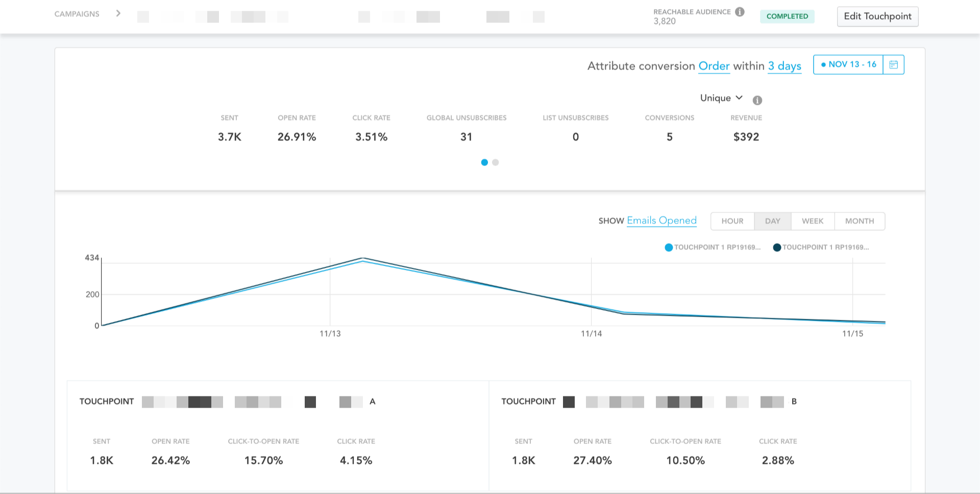Go to second metrics page dot
Image resolution: width=980 pixels, height=494 pixels.
coord(495,162)
